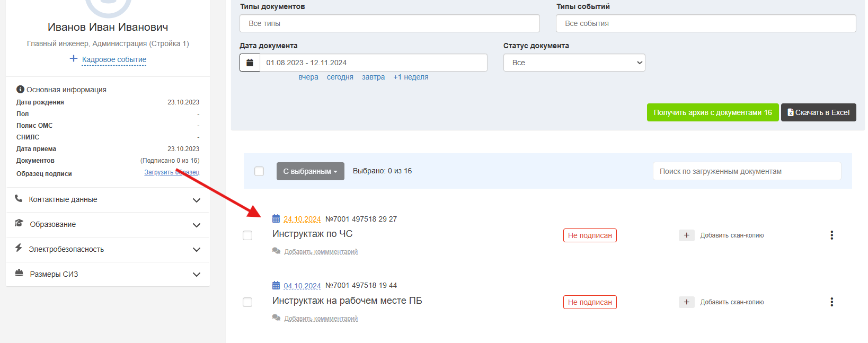Click the calendar icon beside date range

(x=250, y=63)
